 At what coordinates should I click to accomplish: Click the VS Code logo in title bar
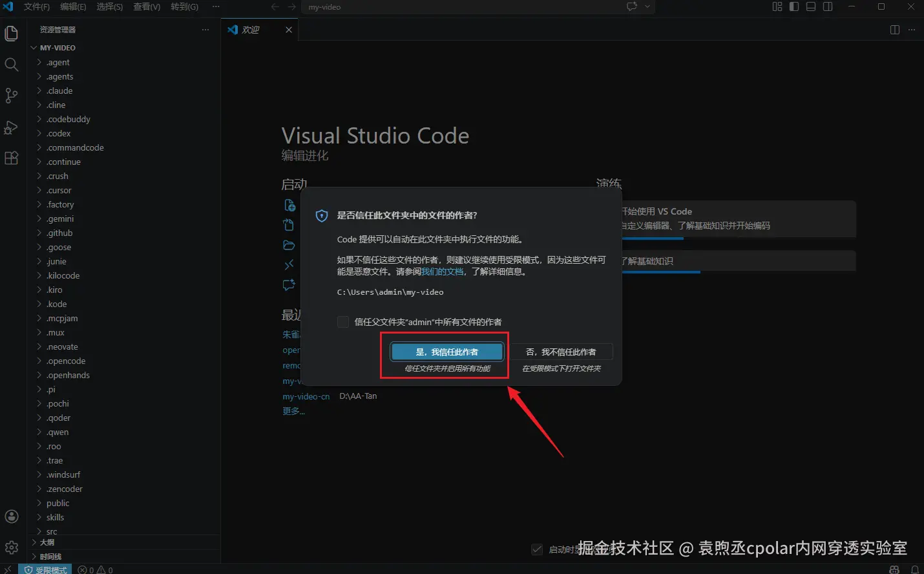(x=8, y=6)
